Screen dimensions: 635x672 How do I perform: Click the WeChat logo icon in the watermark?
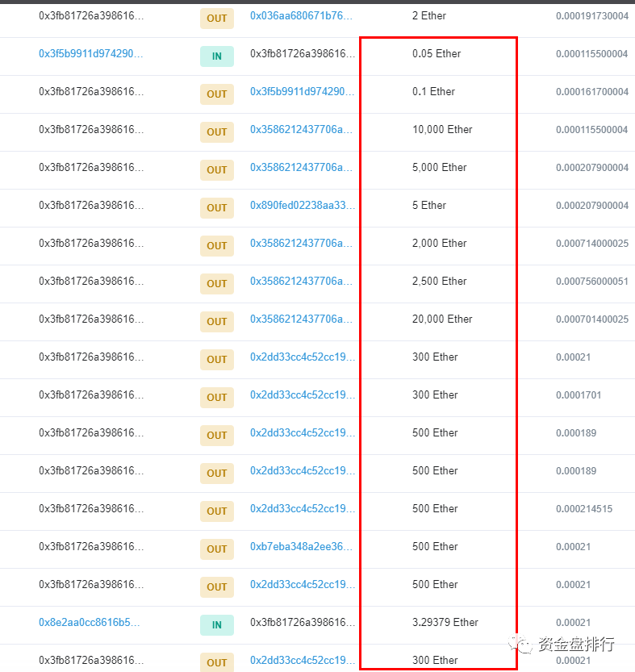coord(525,644)
